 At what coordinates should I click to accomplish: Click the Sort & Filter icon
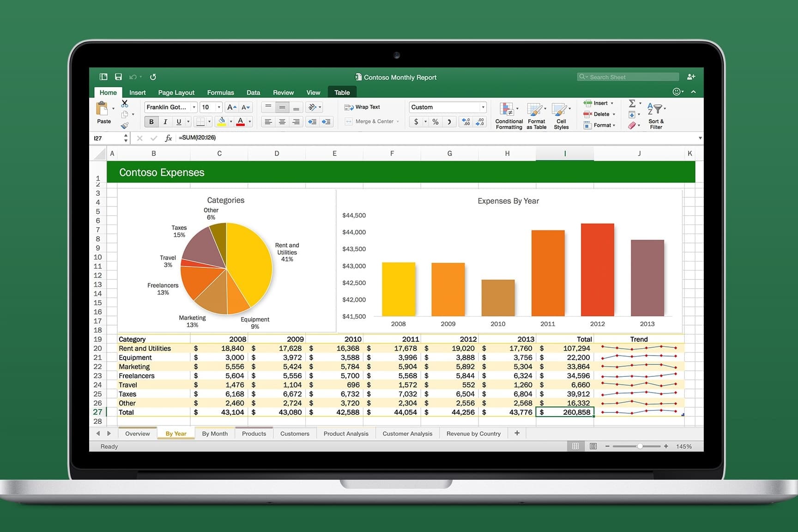click(655, 109)
